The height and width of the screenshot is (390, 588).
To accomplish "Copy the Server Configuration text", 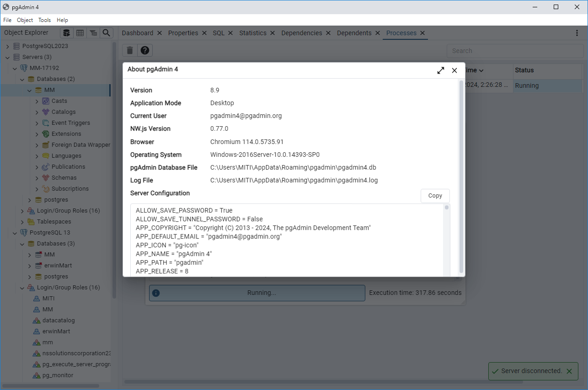I will (435, 196).
